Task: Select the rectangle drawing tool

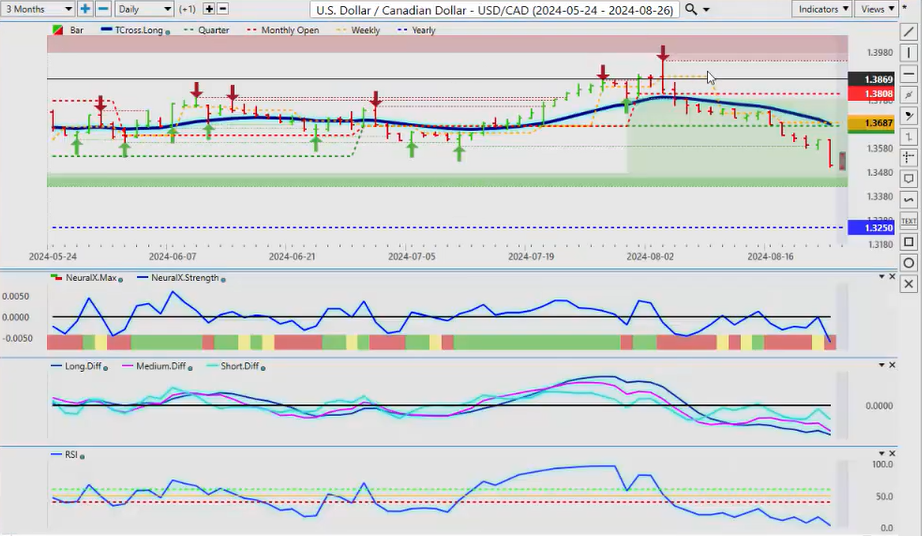Action: [908, 242]
